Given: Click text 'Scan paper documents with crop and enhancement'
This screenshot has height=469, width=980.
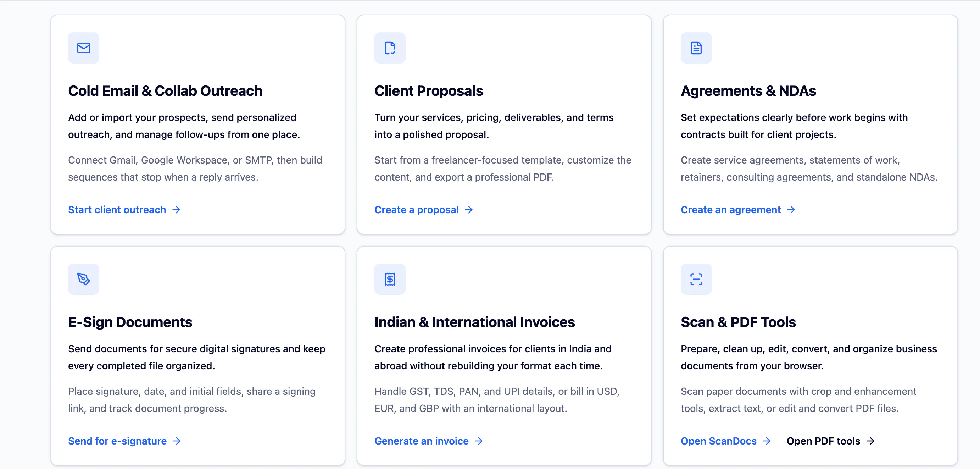Looking at the screenshot, I should pyautogui.click(x=798, y=391).
